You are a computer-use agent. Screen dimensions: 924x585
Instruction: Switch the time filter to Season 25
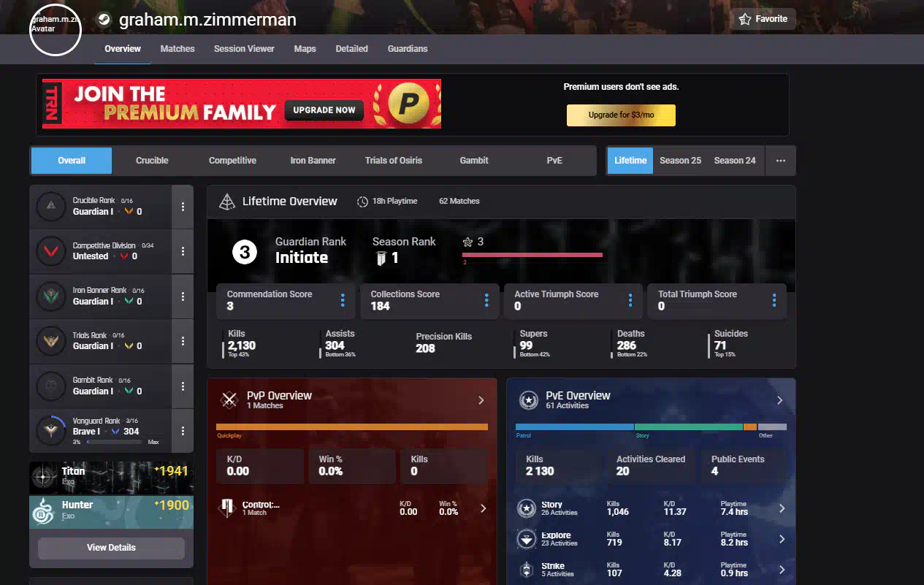pos(680,161)
